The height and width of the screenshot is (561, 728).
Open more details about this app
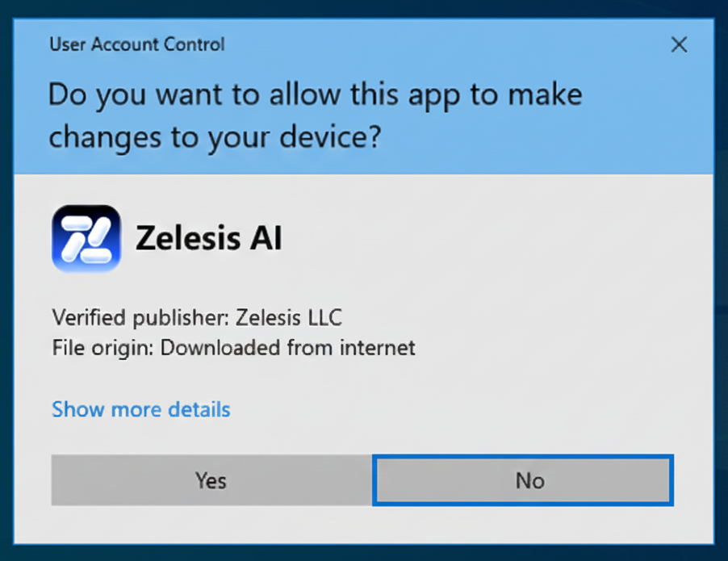point(141,409)
